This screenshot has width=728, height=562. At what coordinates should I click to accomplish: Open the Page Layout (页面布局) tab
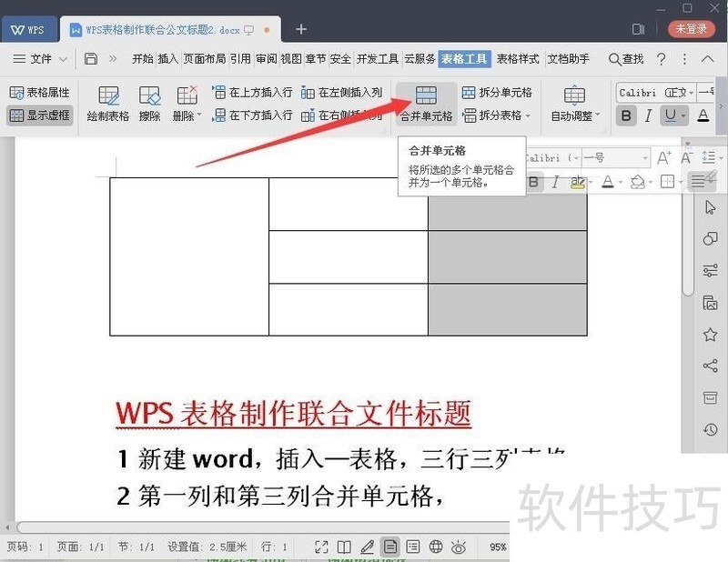[x=204, y=58]
